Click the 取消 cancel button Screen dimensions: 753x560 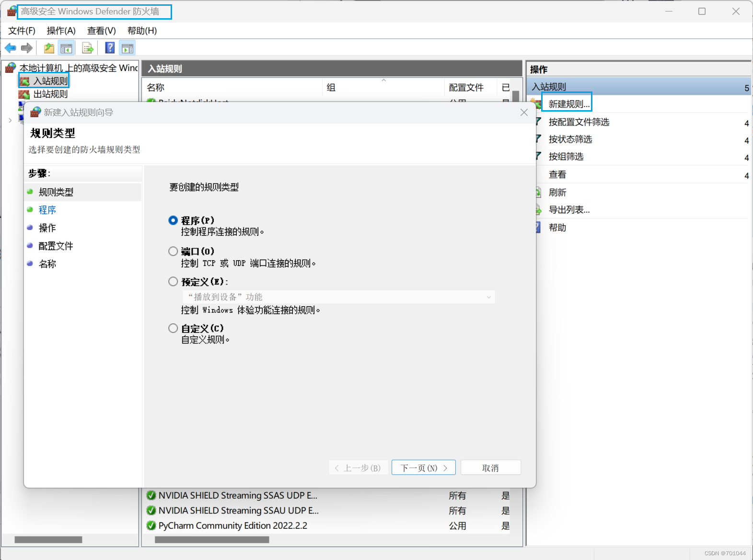point(490,468)
